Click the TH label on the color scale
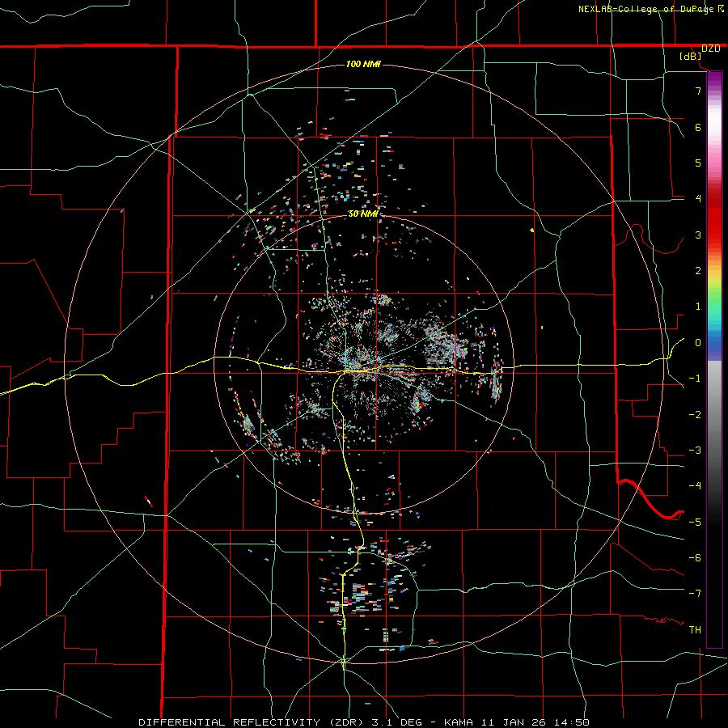Screen dimensions: 728x728 (x=695, y=630)
